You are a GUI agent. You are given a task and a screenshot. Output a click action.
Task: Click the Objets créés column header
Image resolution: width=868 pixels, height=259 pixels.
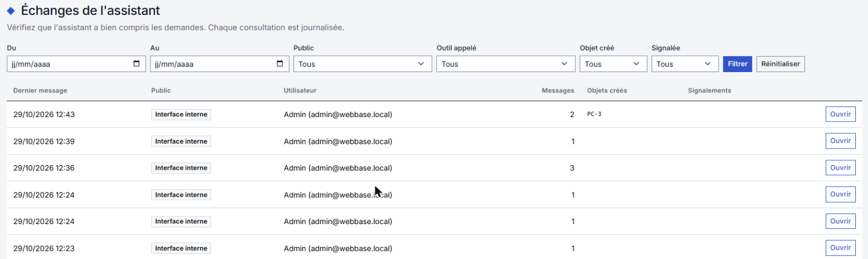(x=607, y=90)
